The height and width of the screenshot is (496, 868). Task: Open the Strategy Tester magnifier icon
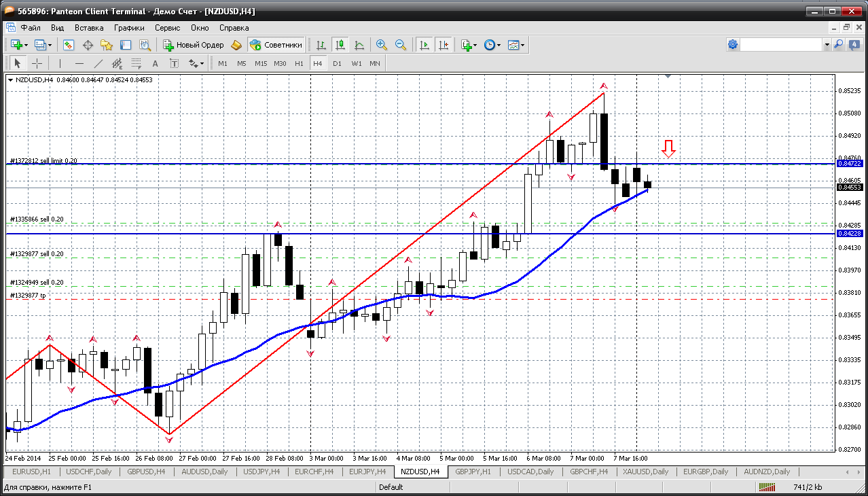click(x=145, y=45)
